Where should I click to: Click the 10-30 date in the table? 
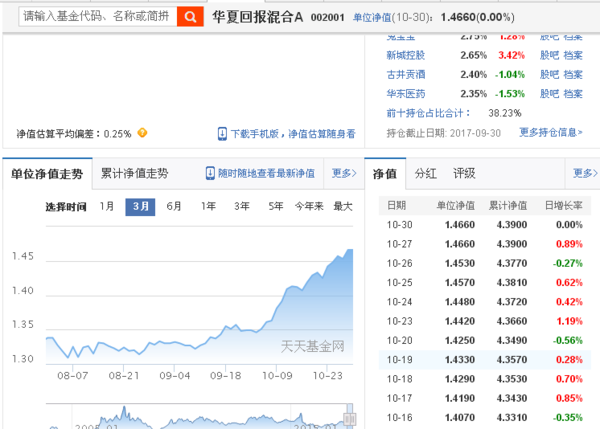pos(399,225)
